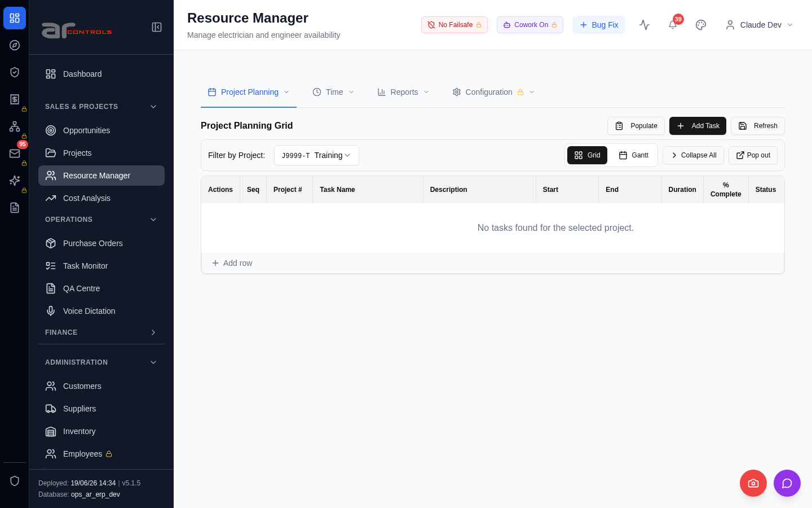Open the theme palette icon

701,25
